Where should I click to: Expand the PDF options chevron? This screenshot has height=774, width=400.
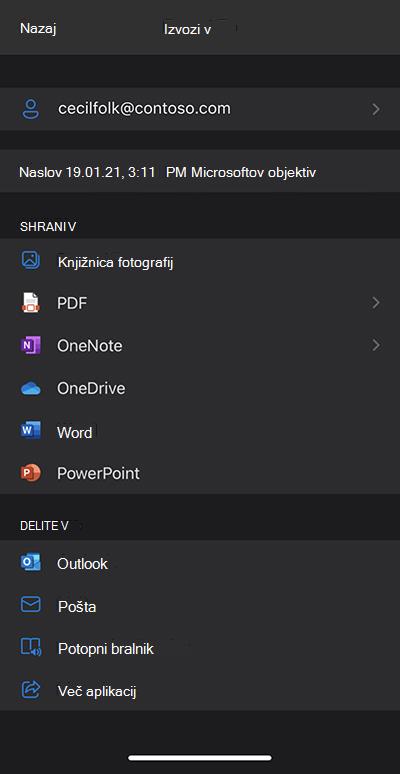pos(376,303)
